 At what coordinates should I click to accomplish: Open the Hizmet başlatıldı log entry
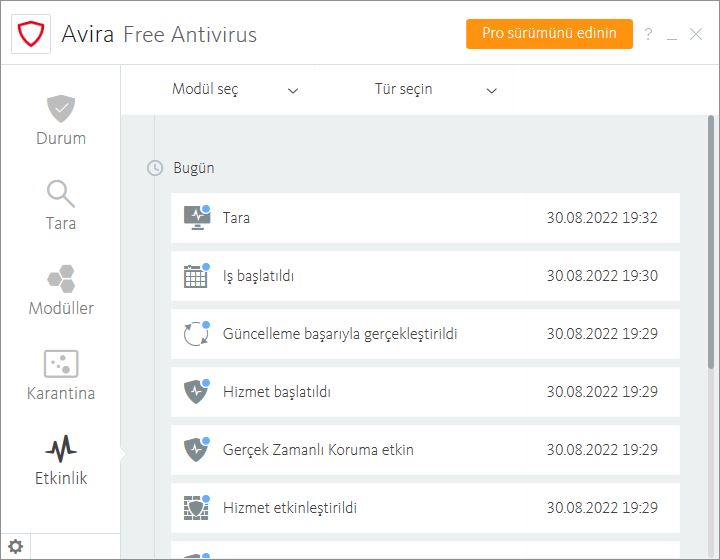[x=425, y=392]
